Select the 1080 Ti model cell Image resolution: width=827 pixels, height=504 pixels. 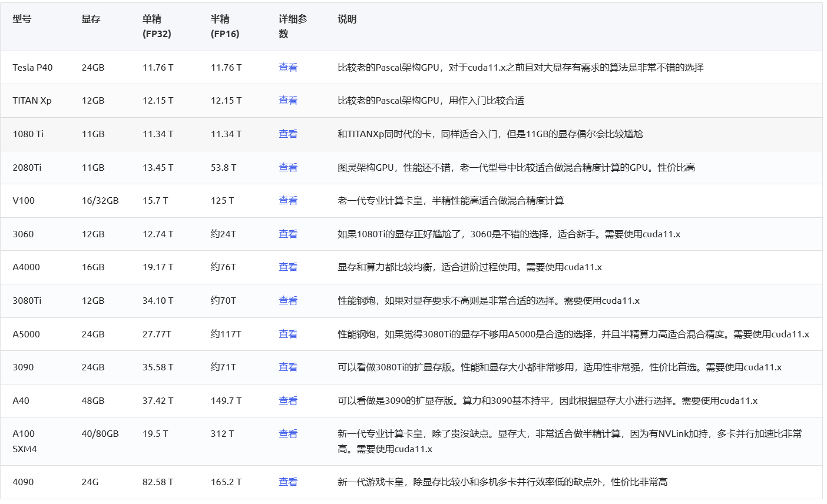(28, 134)
